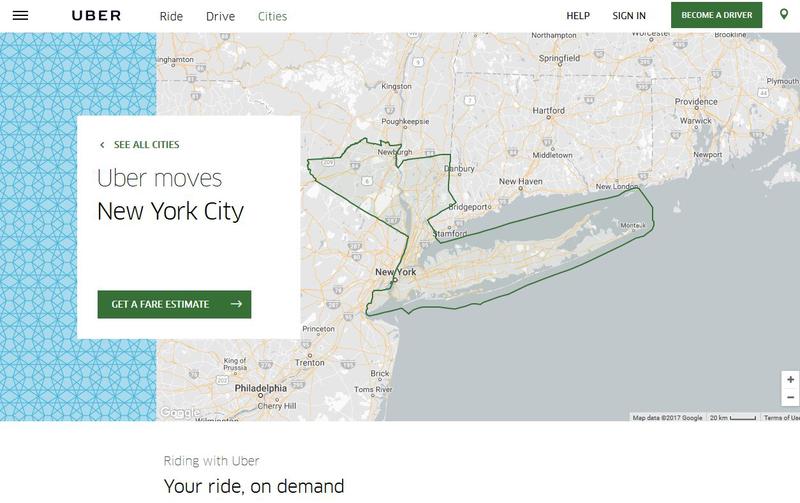Toggle the 20 km map scale
Image resolution: width=800 pixels, height=503 pixels.
click(732, 417)
